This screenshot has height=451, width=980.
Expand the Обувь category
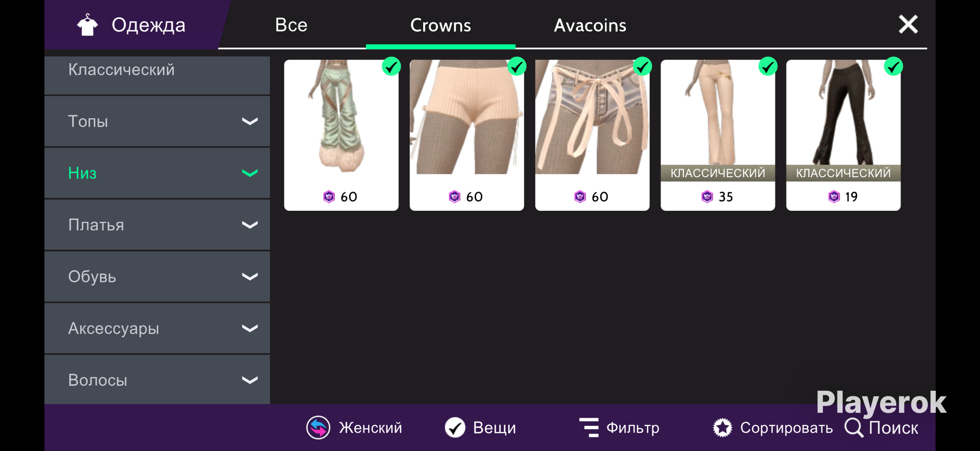(x=157, y=277)
